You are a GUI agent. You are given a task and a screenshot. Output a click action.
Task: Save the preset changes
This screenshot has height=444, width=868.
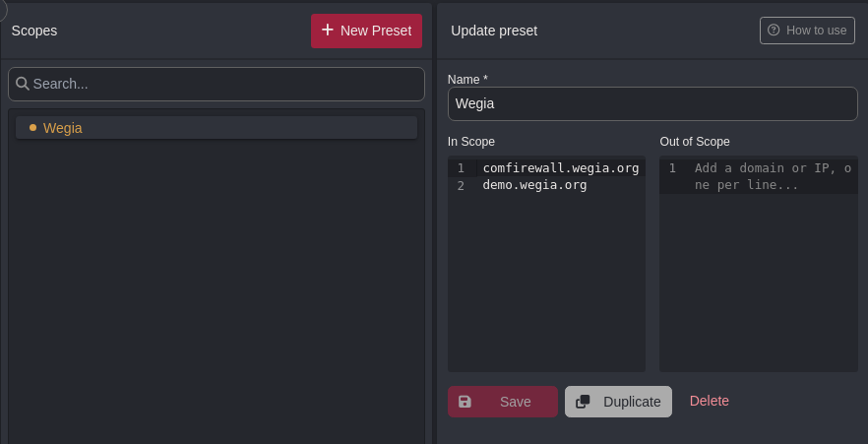503,402
